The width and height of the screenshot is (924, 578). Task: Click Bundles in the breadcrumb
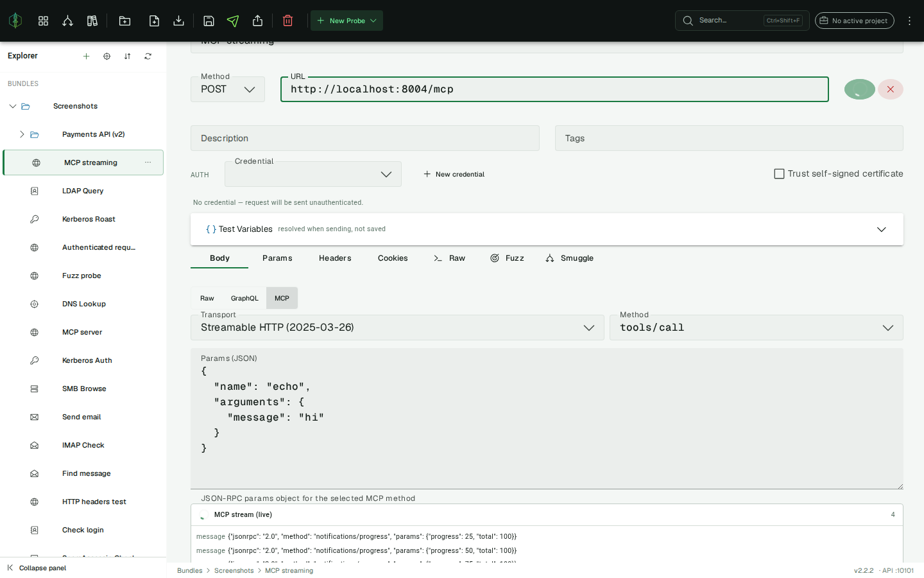[x=189, y=570]
